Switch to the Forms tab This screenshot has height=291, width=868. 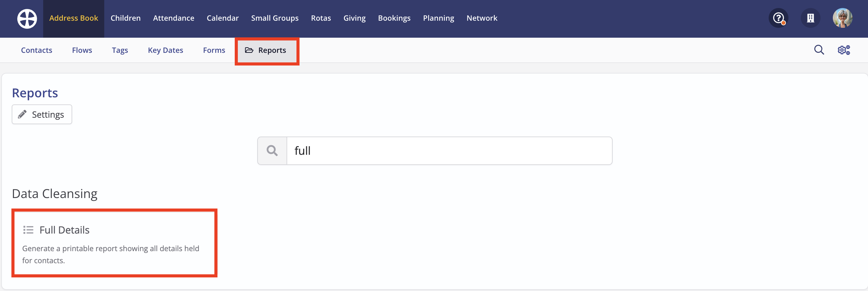[x=214, y=50]
